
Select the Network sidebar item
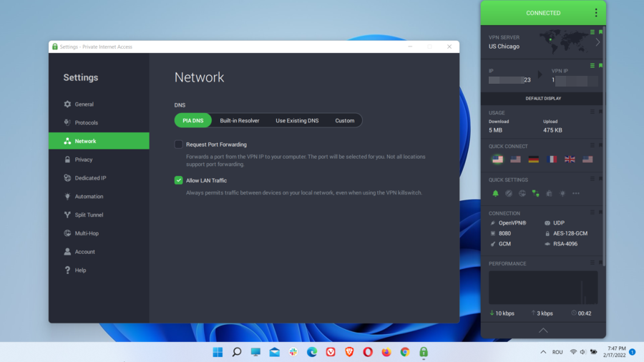[x=99, y=141]
